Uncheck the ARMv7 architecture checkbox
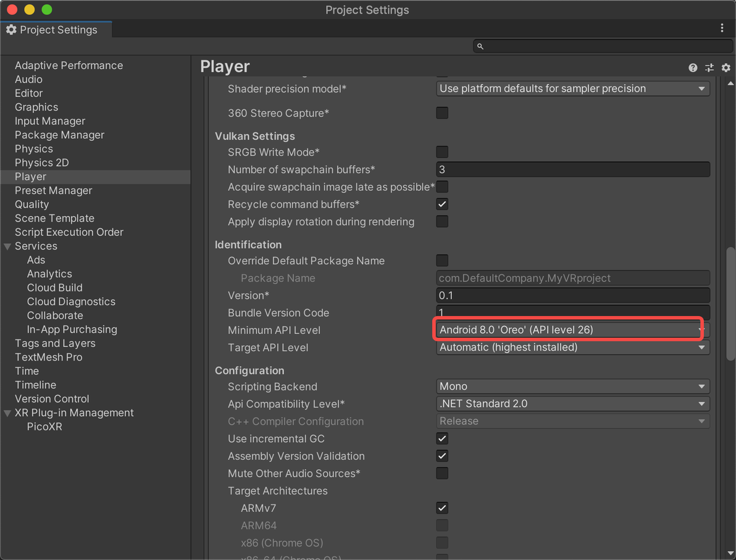The height and width of the screenshot is (560, 736). coord(442,508)
